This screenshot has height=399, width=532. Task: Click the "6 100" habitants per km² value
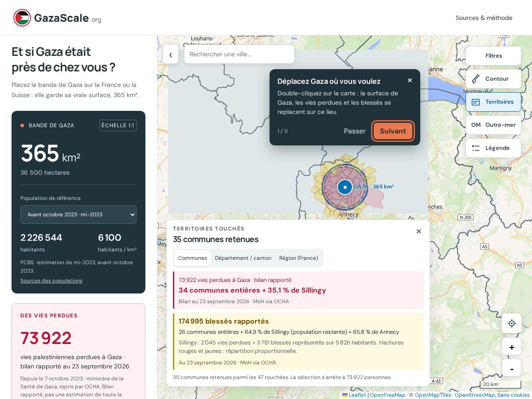(x=110, y=238)
